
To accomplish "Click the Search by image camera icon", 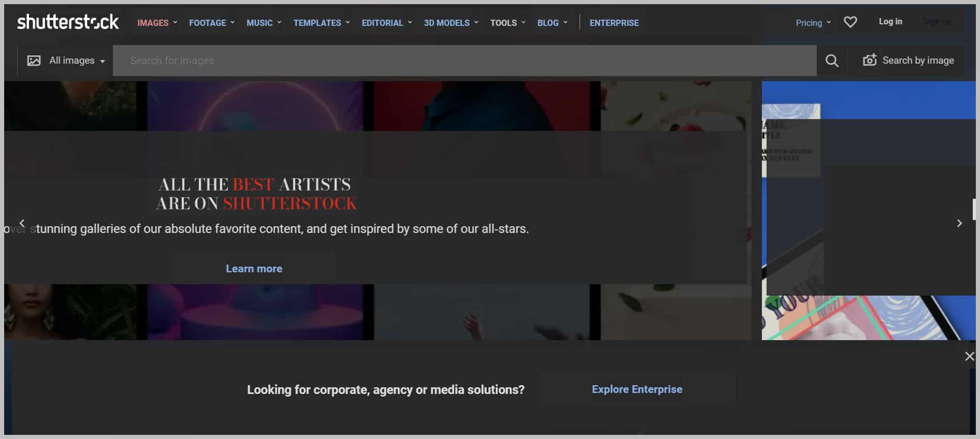I will coord(869,60).
